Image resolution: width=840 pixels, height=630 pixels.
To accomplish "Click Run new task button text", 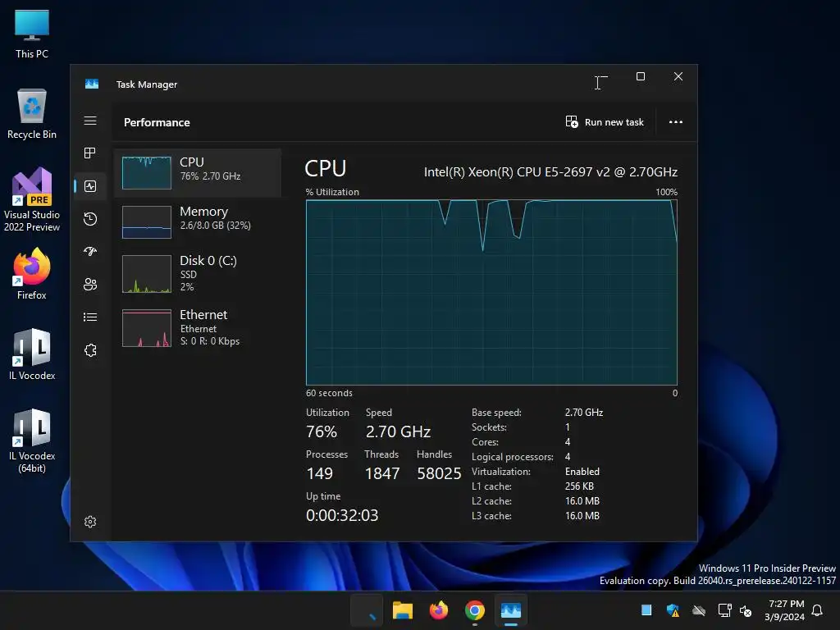I will pyautogui.click(x=614, y=122).
